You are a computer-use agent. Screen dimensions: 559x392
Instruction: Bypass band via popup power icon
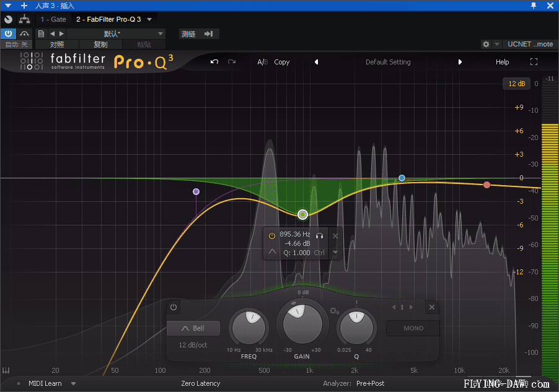(271, 235)
